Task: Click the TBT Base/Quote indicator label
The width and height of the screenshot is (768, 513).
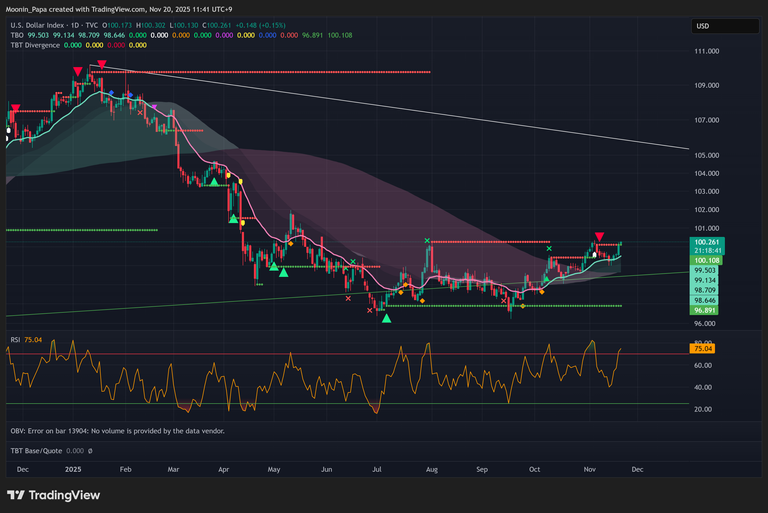Action: click(40, 451)
